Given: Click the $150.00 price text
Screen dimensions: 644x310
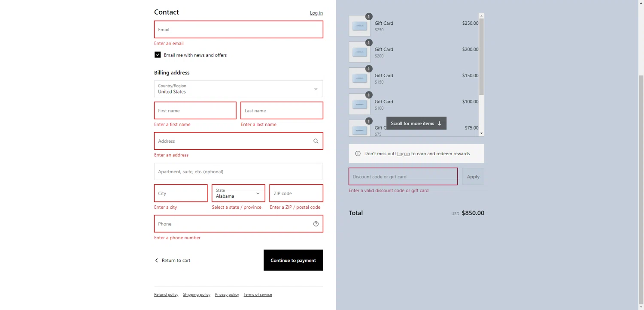Looking at the screenshot, I should pos(470,75).
